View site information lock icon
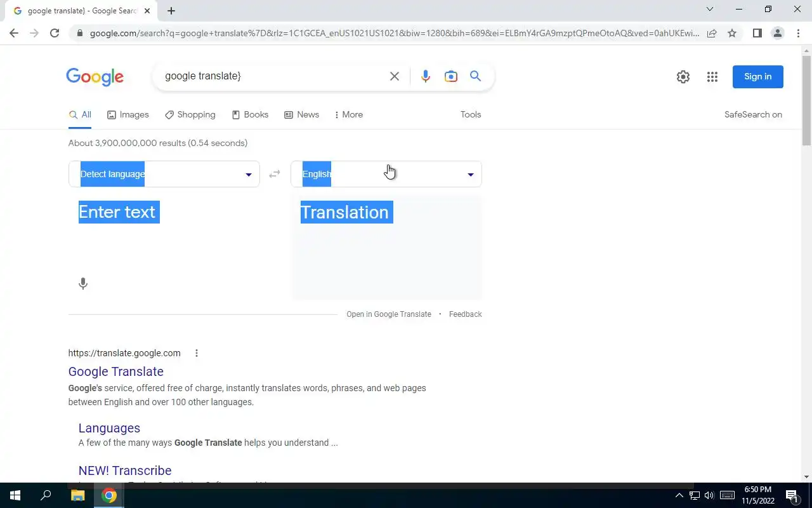This screenshot has height=508, width=812. click(80, 33)
